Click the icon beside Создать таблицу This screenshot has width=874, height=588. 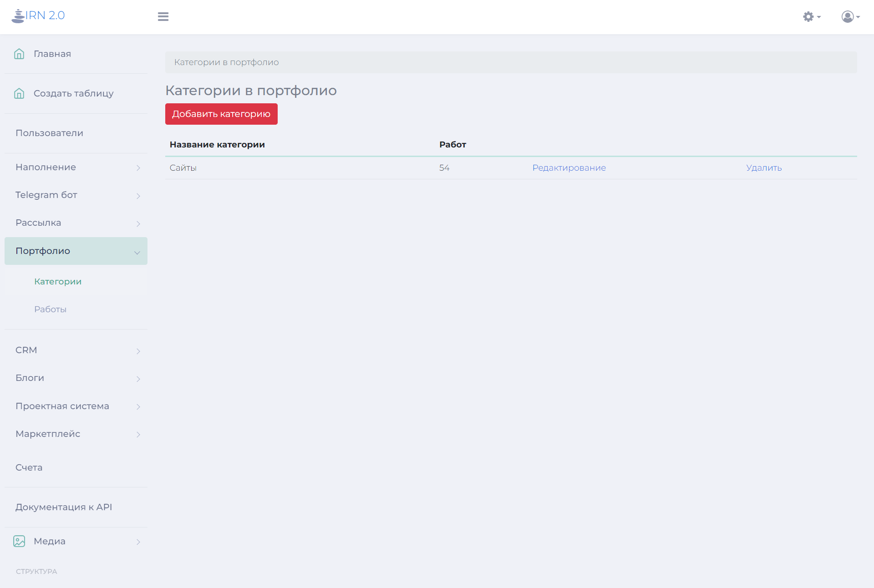(19, 93)
